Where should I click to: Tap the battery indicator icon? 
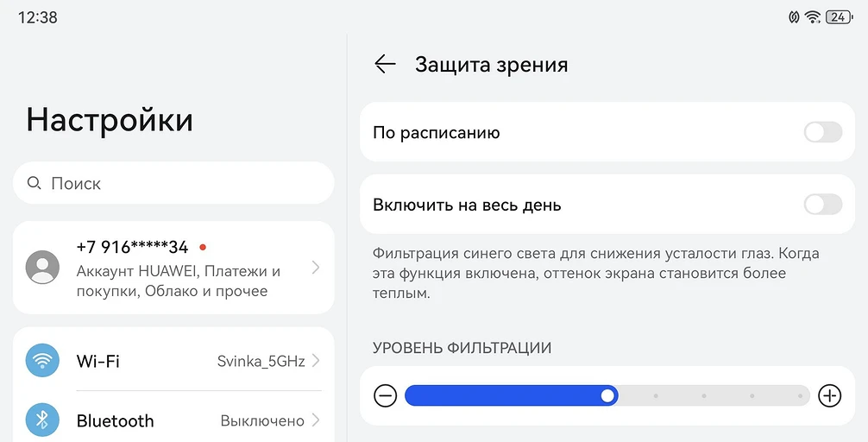coord(839,17)
